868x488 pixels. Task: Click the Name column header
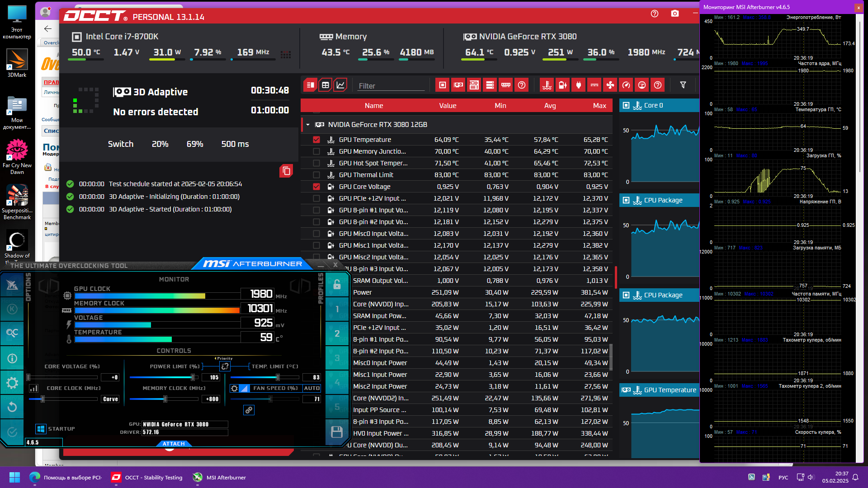click(x=373, y=105)
